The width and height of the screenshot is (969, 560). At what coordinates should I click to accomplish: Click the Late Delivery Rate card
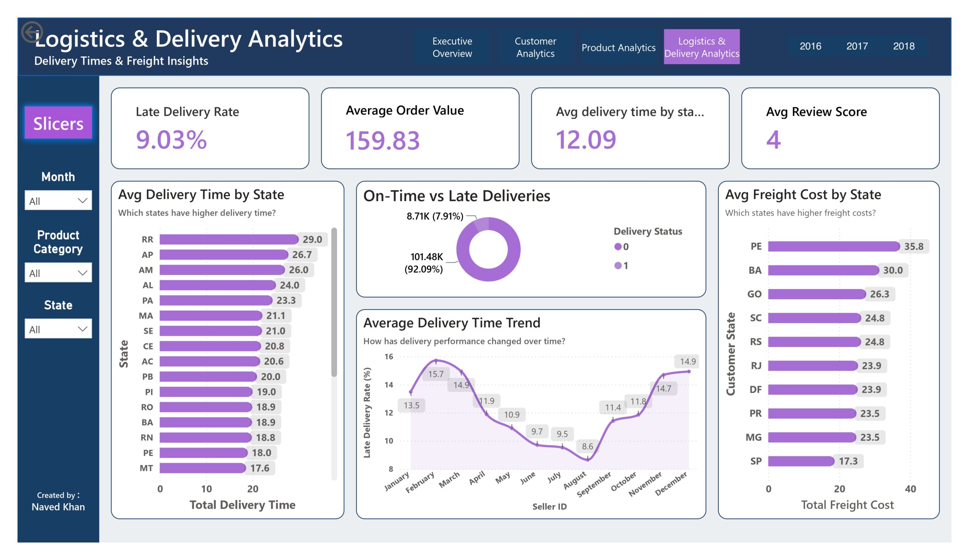[210, 128]
